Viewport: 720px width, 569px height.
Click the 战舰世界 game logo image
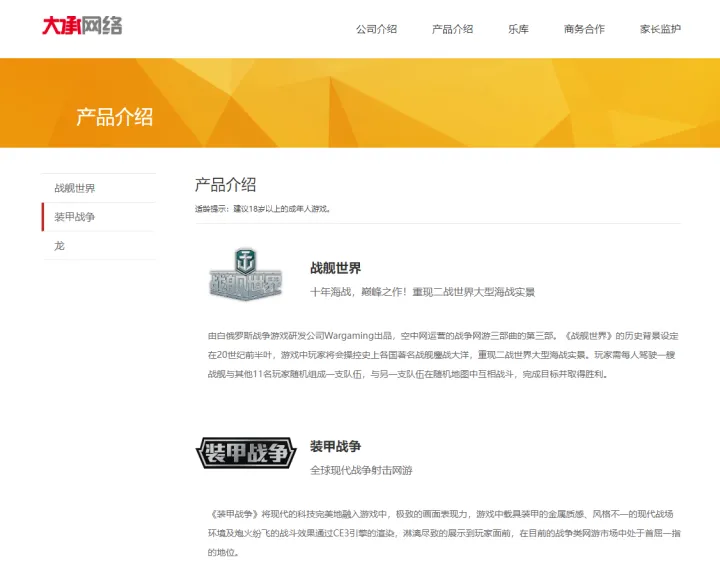(246, 274)
